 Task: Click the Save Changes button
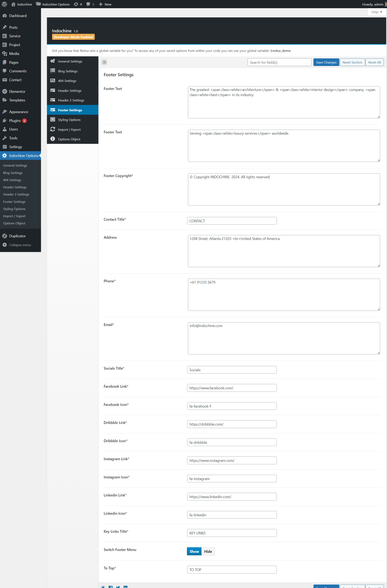pyautogui.click(x=326, y=62)
